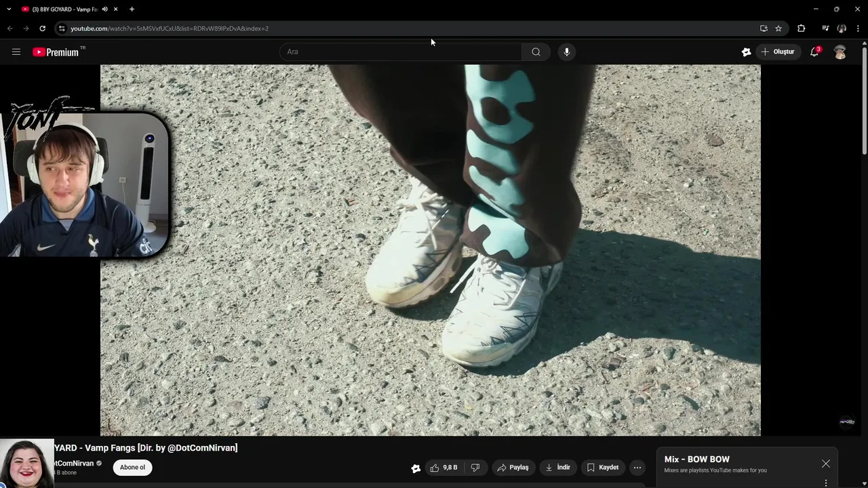This screenshot has width=868, height=488.
Task: Open more actions three-dot button
Action: (637, 468)
